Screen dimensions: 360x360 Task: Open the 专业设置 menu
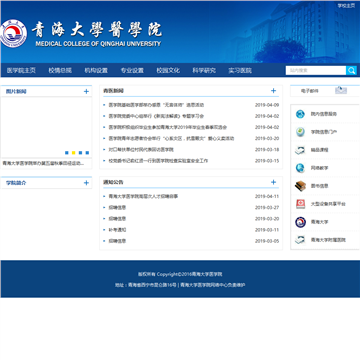click(132, 71)
